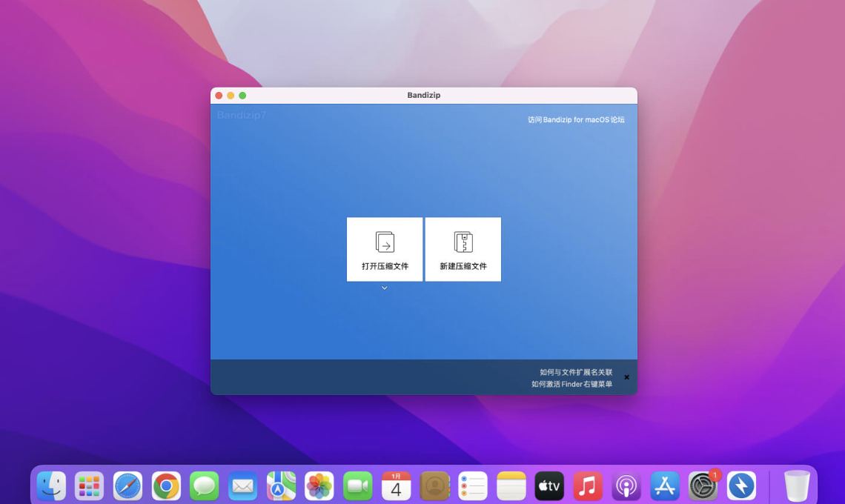This screenshot has height=504, width=845.
Task: Open Photos from the Dock
Action: point(319,485)
